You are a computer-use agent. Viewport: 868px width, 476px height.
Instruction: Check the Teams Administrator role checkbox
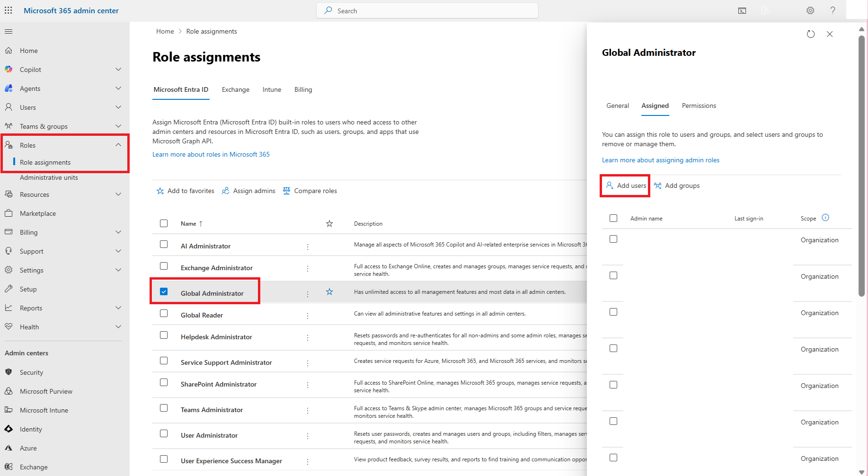(x=164, y=408)
